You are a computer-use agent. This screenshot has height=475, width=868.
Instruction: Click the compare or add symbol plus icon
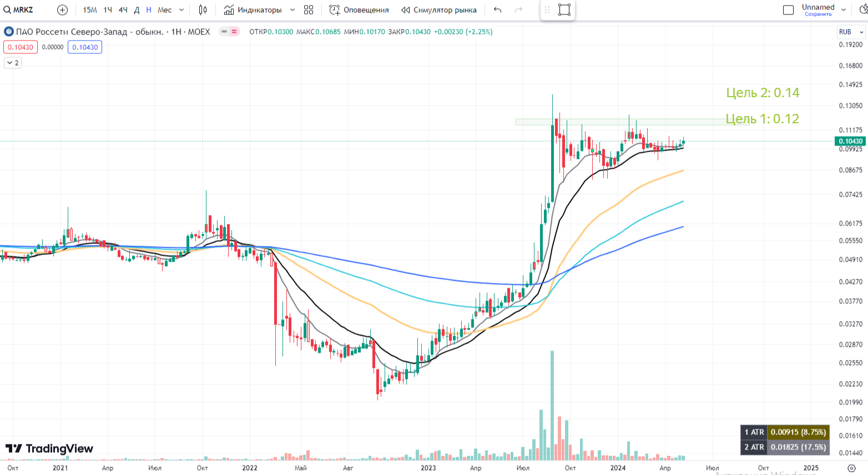click(x=63, y=9)
